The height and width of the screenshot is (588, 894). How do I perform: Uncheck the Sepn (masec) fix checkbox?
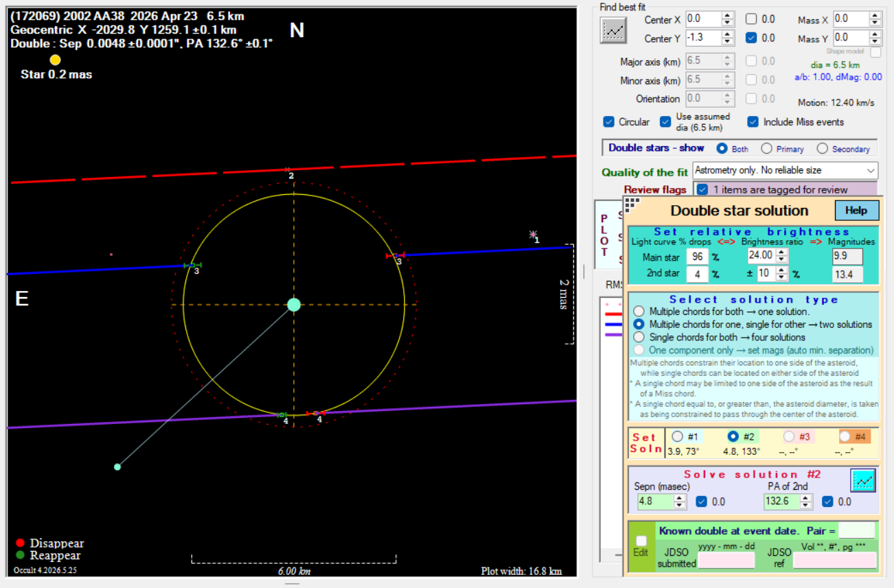[x=701, y=502]
